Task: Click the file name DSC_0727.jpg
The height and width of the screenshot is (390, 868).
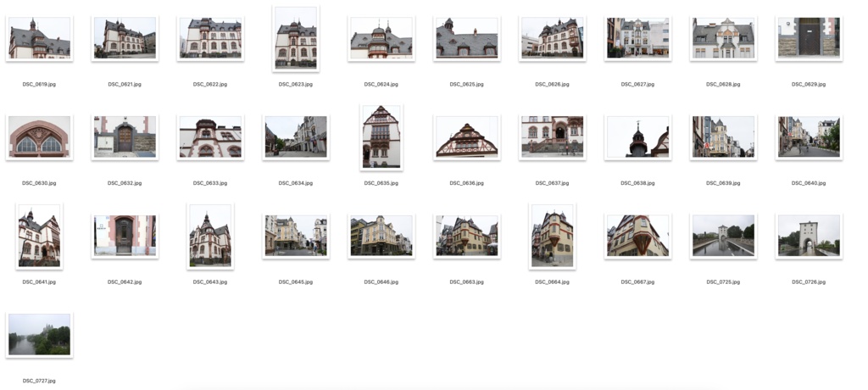Action: click(x=39, y=381)
